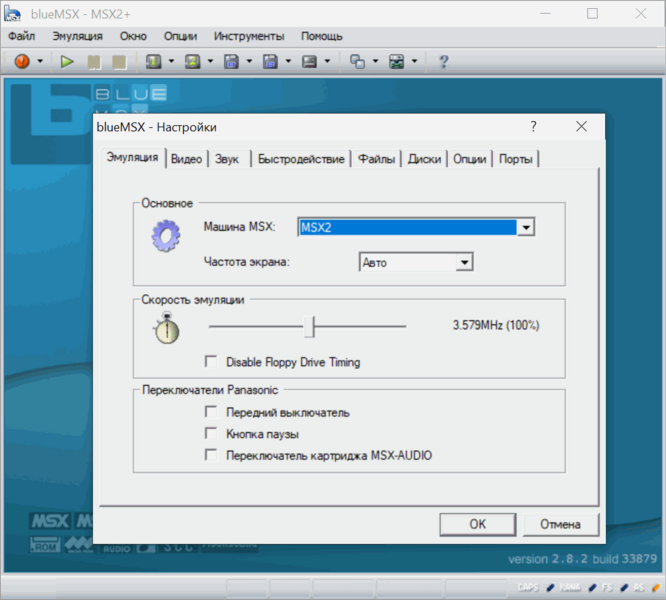Open the Машина MSX dropdown list
Screen dimensions: 666x600
(x=526, y=227)
